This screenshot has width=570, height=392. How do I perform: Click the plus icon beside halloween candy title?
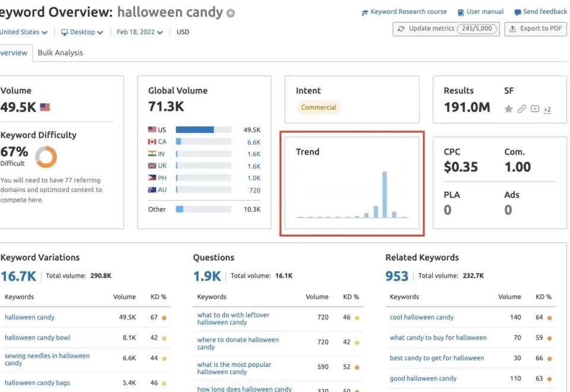[230, 13]
